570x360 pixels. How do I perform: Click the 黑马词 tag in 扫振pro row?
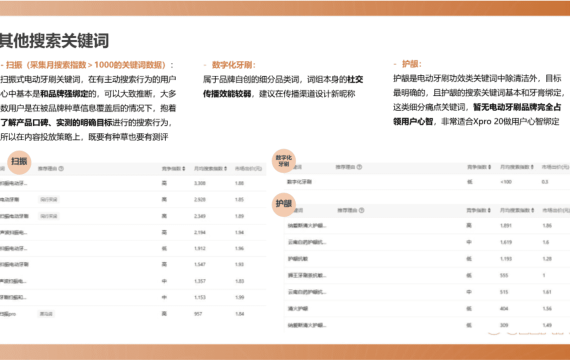(x=46, y=314)
